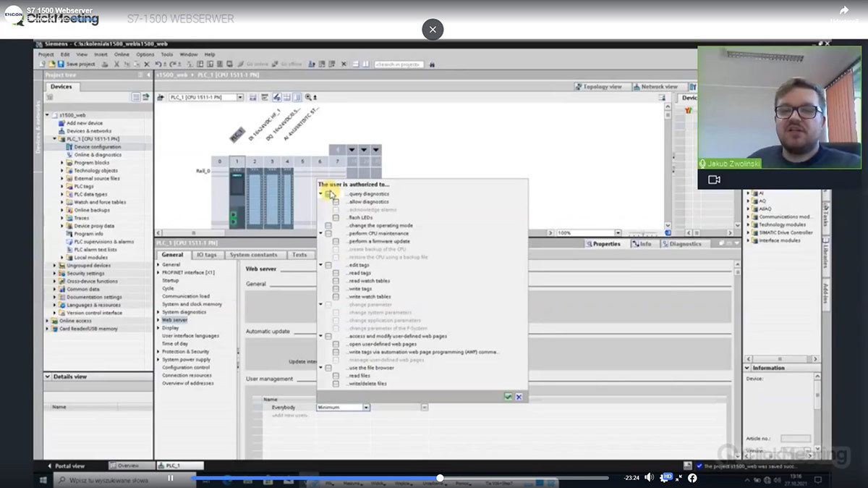Toggle the 'flash LEDs' checkbox
868x488 pixels.
point(336,218)
